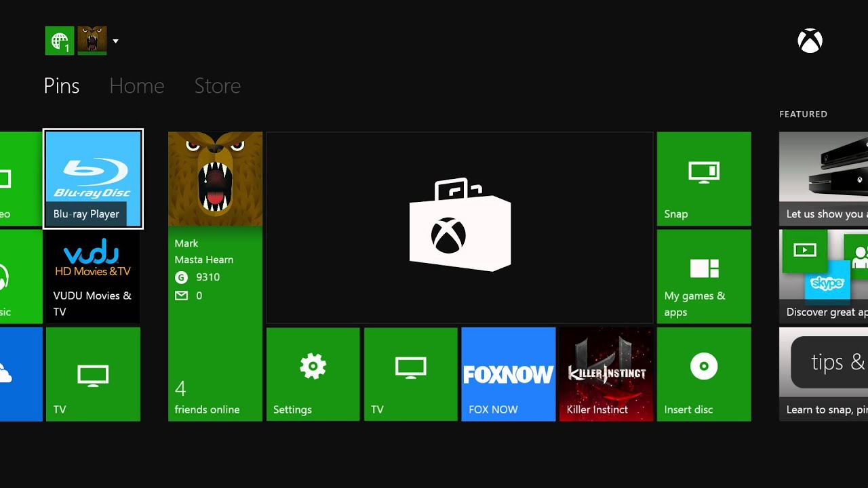Screen dimensions: 868x488
Task: Open 'Let us show you' featured tile
Action: point(823,179)
